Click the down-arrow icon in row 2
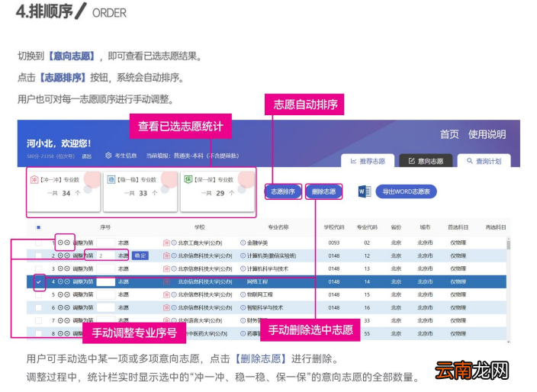The image size is (537, 392). click(67, 255)
